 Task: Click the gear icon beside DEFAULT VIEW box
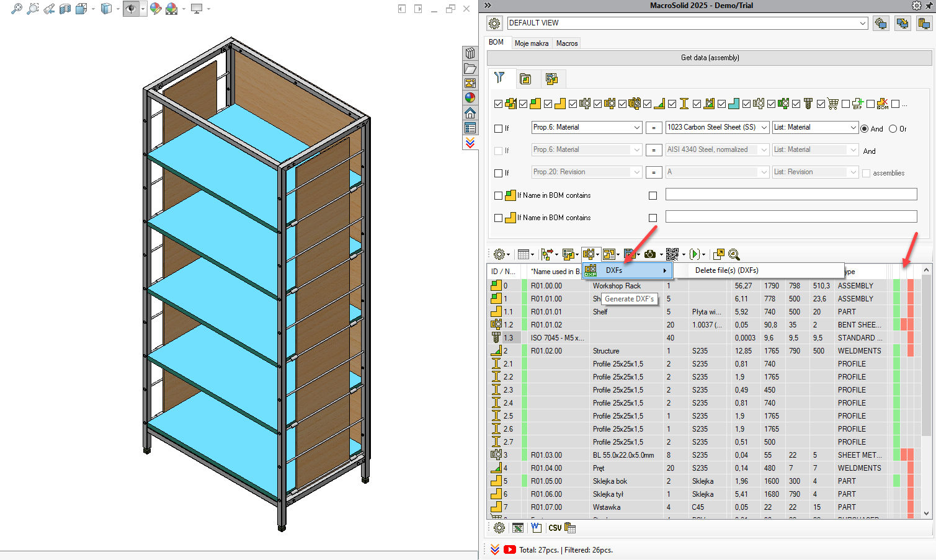pyautogui.click(x=494, y=24)
